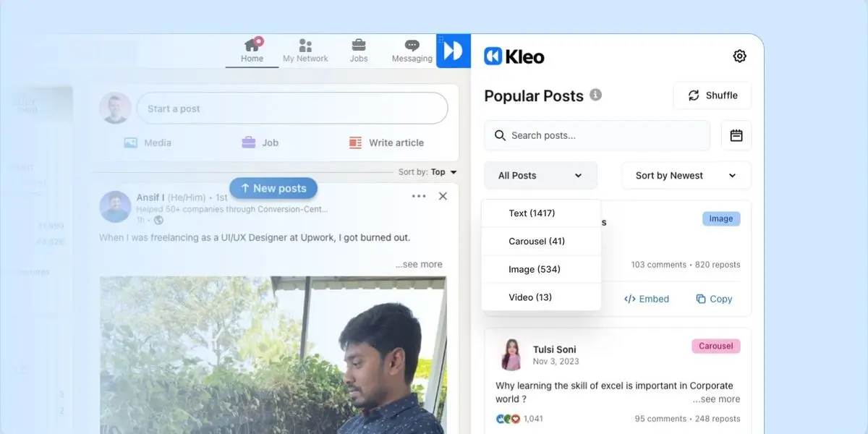
Task: Expand Tulsi Soni post with see more
Action: click(716, 399)
